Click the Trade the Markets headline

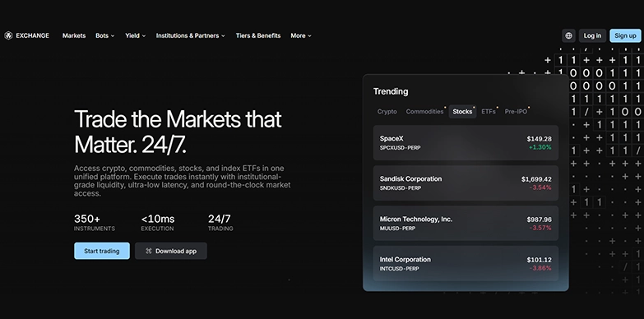[178, 132]
